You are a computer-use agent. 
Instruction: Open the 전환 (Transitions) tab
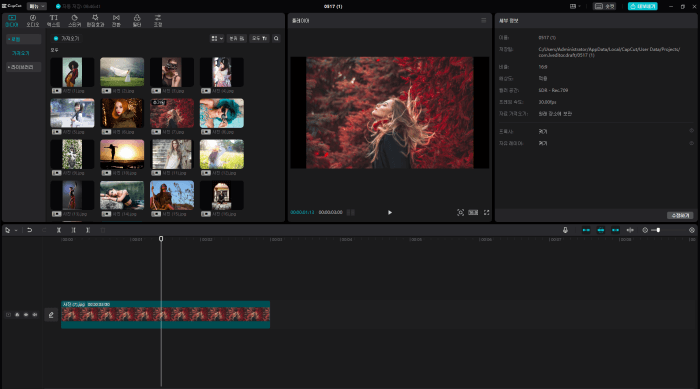[x=116, y=21]
